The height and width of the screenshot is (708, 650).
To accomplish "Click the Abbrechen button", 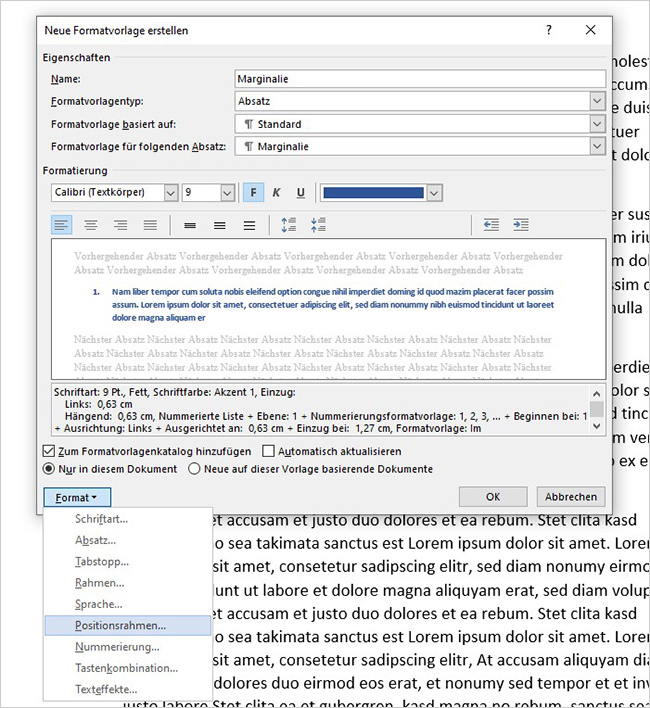I will coord(572,497).
